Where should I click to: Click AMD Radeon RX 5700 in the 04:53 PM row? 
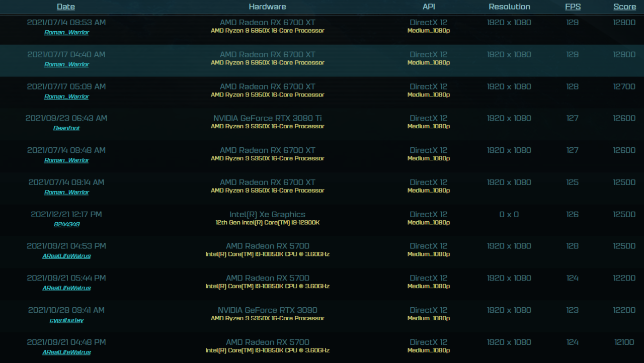pos(267,246)
